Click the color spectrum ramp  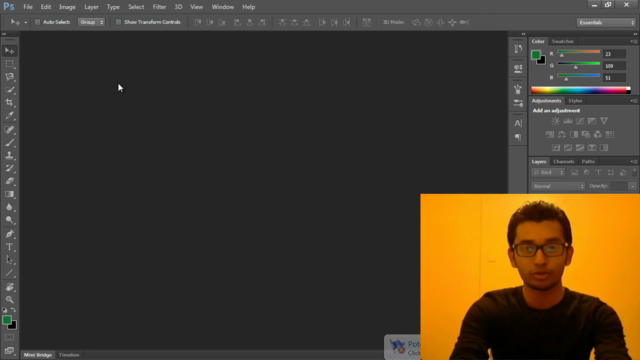pyautogui.click(x=580, y=90)
